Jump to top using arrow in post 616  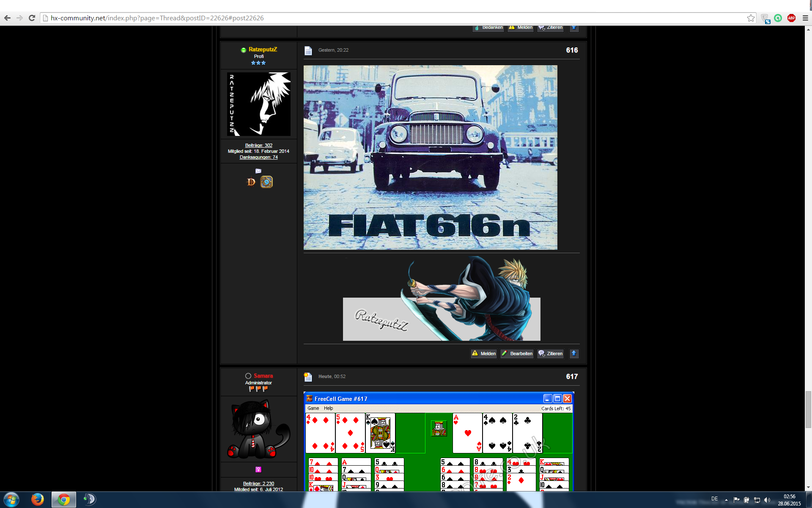pos(574,353)
